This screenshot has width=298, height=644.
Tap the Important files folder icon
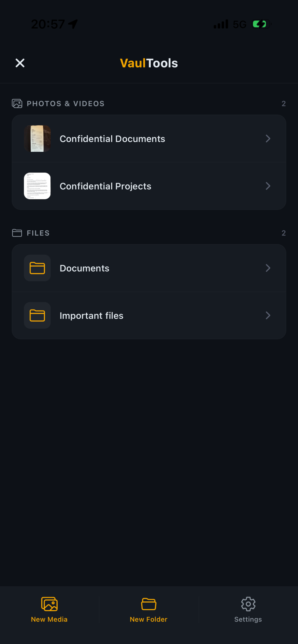pos(37,316)
